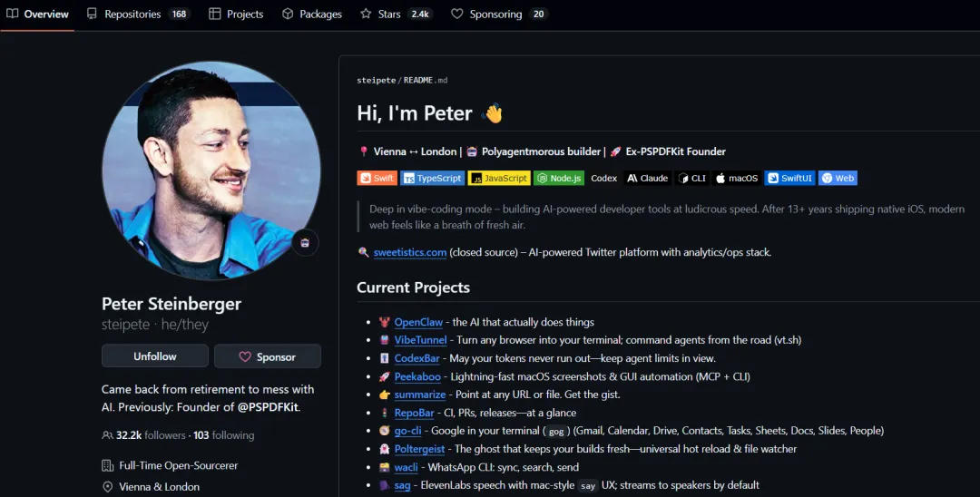
Task: Click the Codex badge
Action: 603,178
